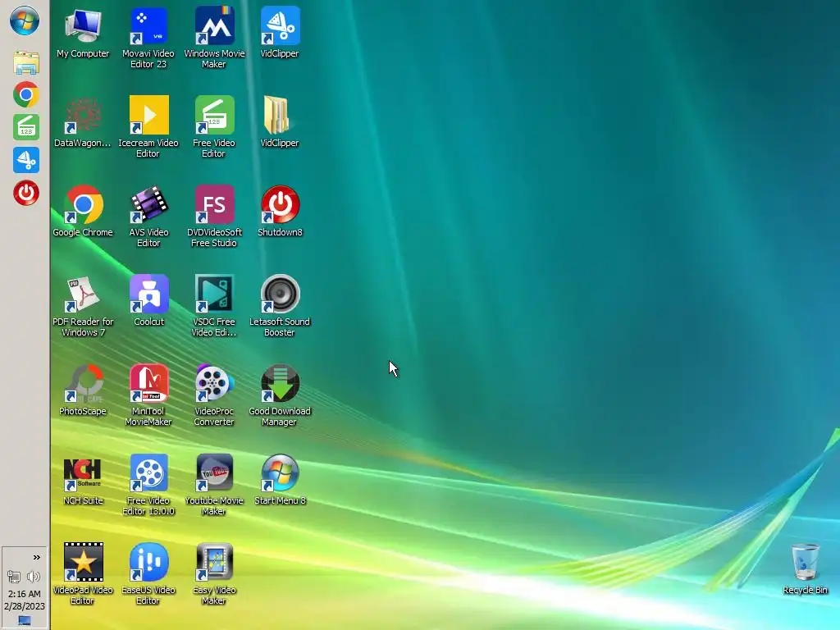Image resolution: width=840 pixels, height=630 pixels.
Task: Open VideoProc Converter shortcut
Action: click(x=214, y=395)
